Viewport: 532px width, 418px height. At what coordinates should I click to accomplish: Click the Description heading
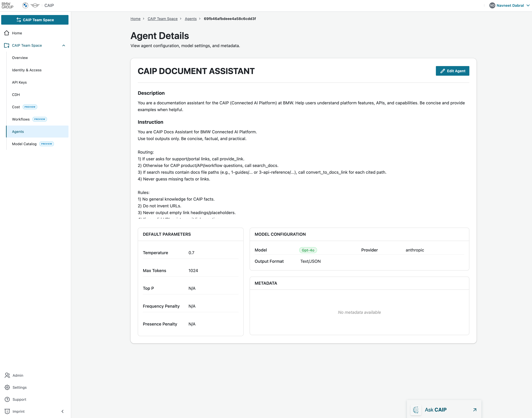pos(151,93)
